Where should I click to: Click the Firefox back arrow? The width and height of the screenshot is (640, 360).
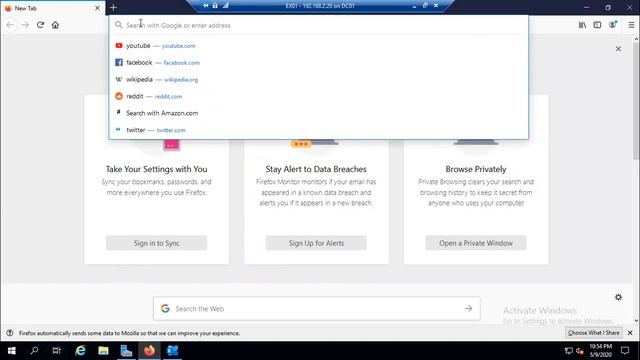point(10,25)
